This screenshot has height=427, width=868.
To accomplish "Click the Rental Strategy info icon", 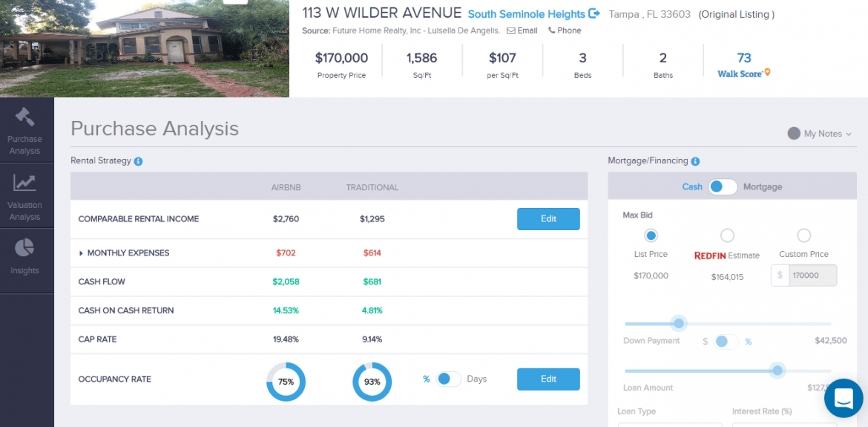I will 138,161.
